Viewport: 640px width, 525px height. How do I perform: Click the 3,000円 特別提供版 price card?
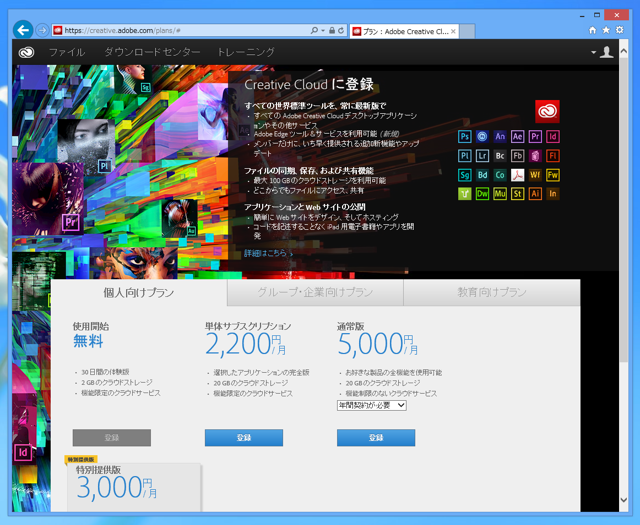tap(134, 487)
